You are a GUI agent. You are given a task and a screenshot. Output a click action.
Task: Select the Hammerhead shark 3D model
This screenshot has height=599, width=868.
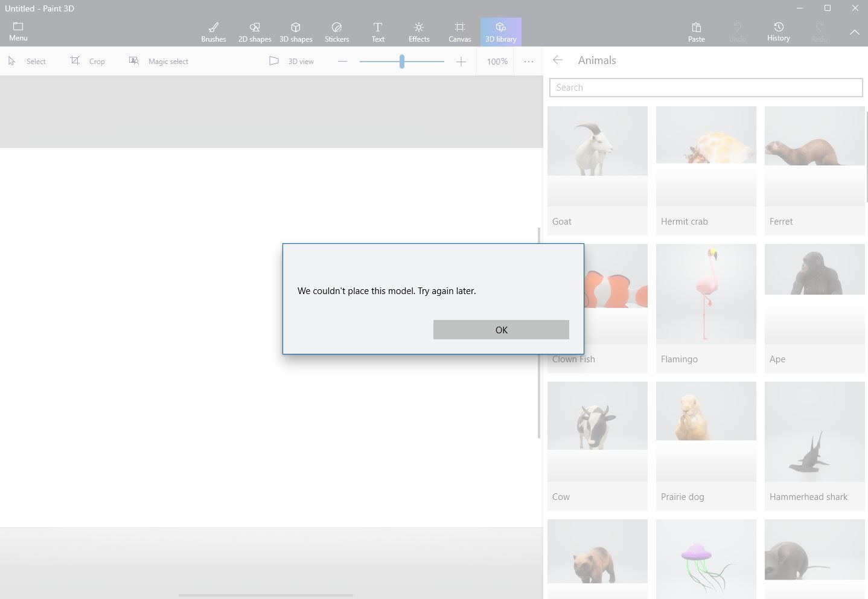click(815, 446)
